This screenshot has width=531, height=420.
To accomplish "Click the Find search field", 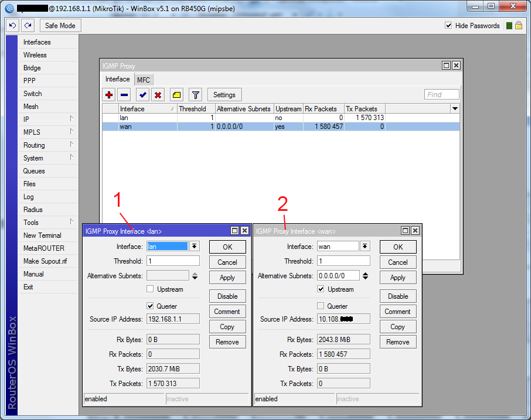I will pos(442,95).
